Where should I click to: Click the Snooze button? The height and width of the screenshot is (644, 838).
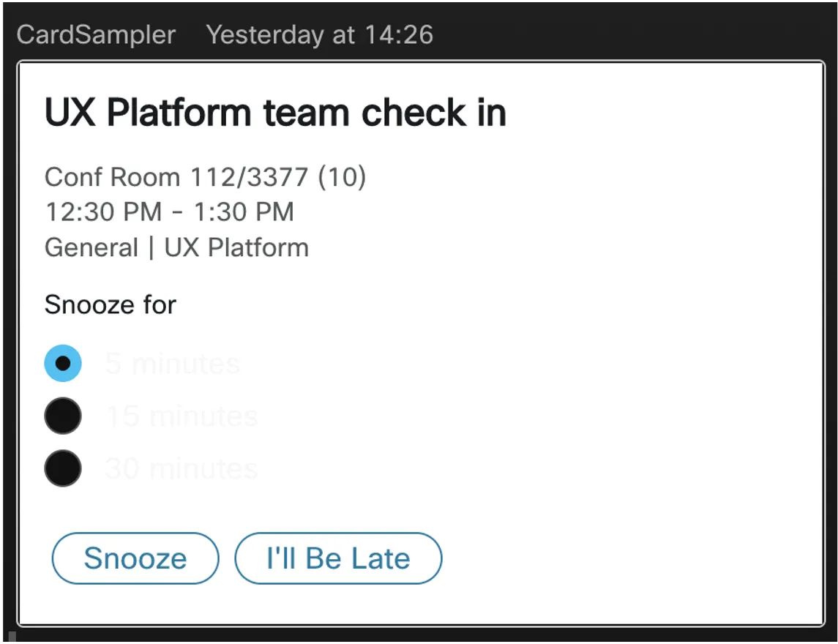pos(135,558)
